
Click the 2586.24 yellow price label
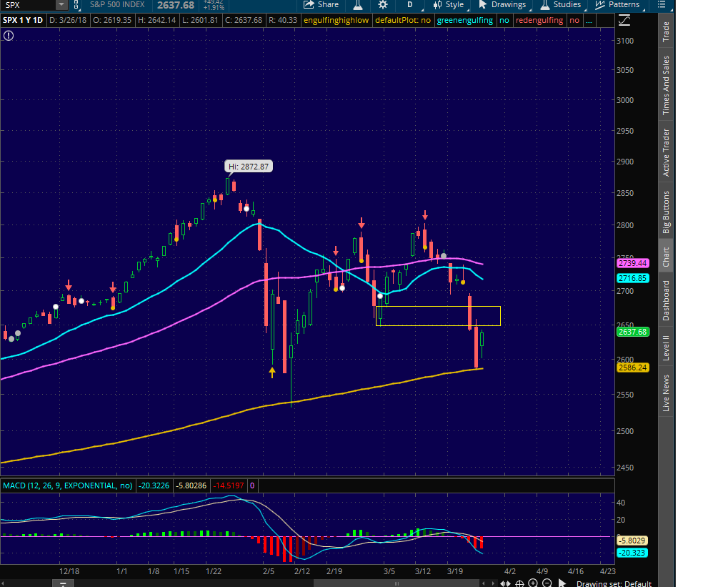coord(632,368)
